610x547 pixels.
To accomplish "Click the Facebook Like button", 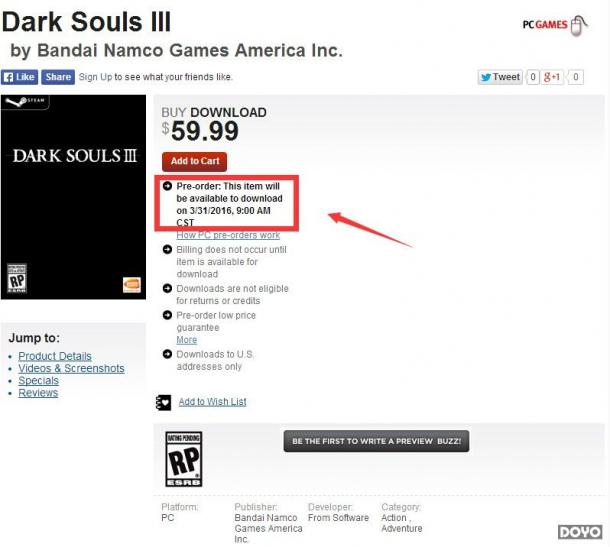I will click(x=19, y=77).
